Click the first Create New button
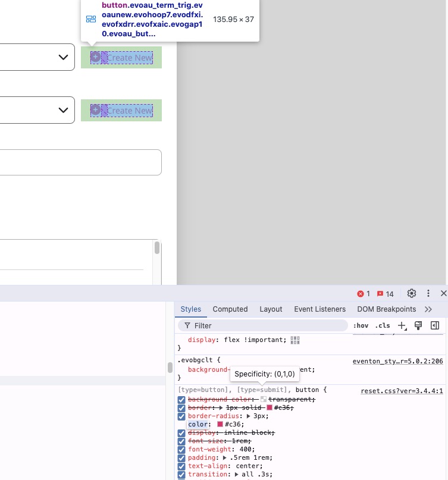Image resolution: width=448 pixels, height=480 pixels. click(x=121, y=58)
